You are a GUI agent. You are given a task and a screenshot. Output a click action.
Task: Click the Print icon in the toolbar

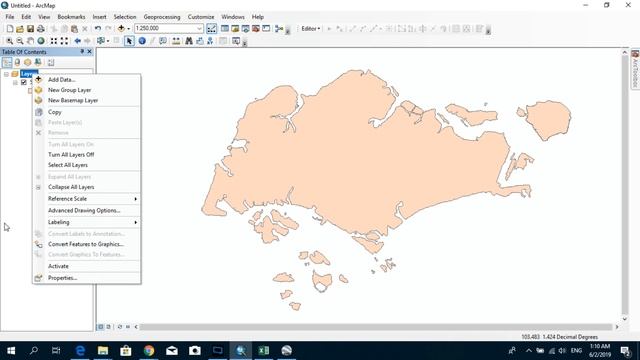40,29
